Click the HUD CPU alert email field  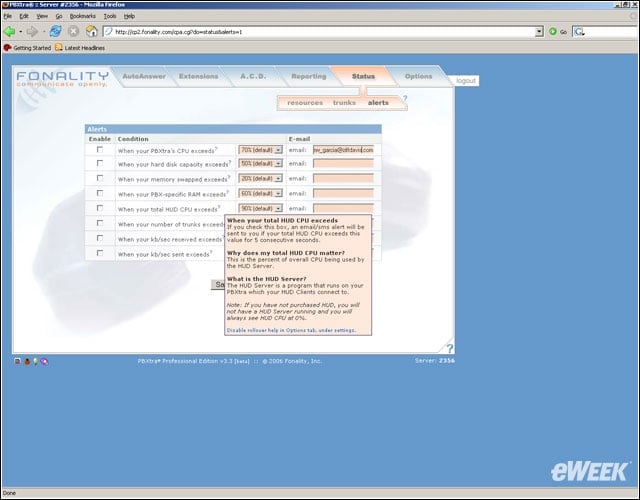pos(343,208)
